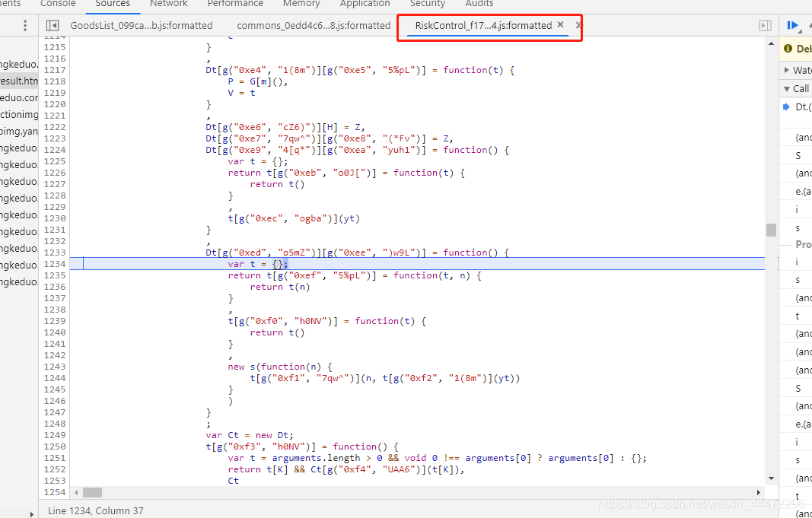Click the 'new s(function(n) {' code line
Image resolution: width=812 pixels, height=518 pixels.
click(279, 367)
